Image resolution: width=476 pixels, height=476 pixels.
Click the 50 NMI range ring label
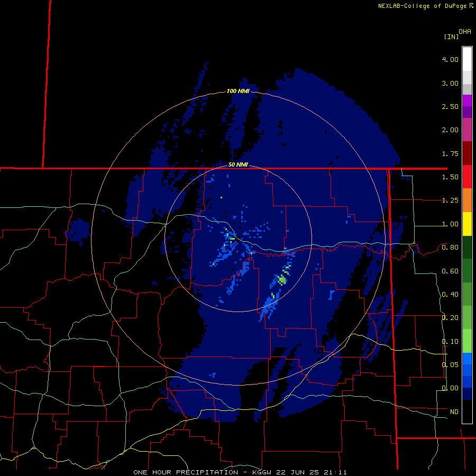[x=238, y=165]
